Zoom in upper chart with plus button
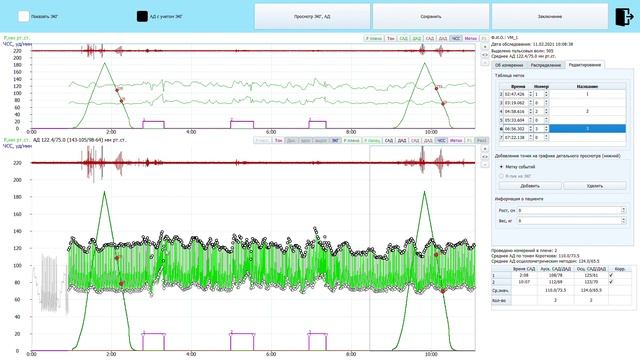Screen dimensions: 640x360 click(x=485, y=47)
